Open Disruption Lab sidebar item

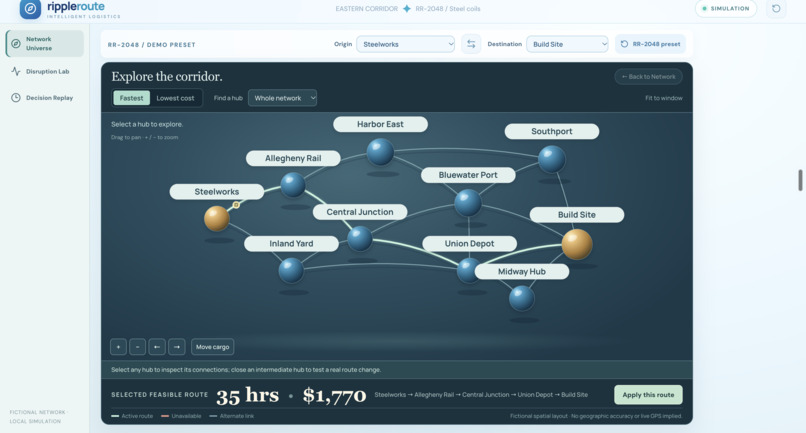point(45,71)
